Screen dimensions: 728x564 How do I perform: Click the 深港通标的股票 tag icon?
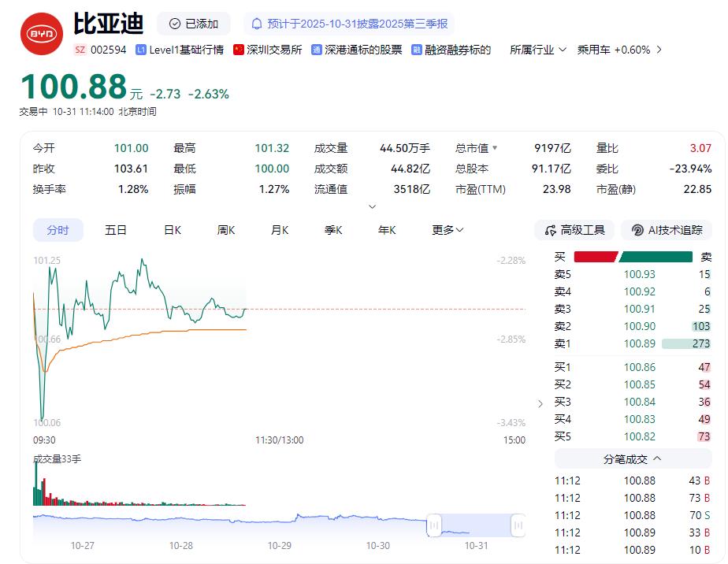317,50
